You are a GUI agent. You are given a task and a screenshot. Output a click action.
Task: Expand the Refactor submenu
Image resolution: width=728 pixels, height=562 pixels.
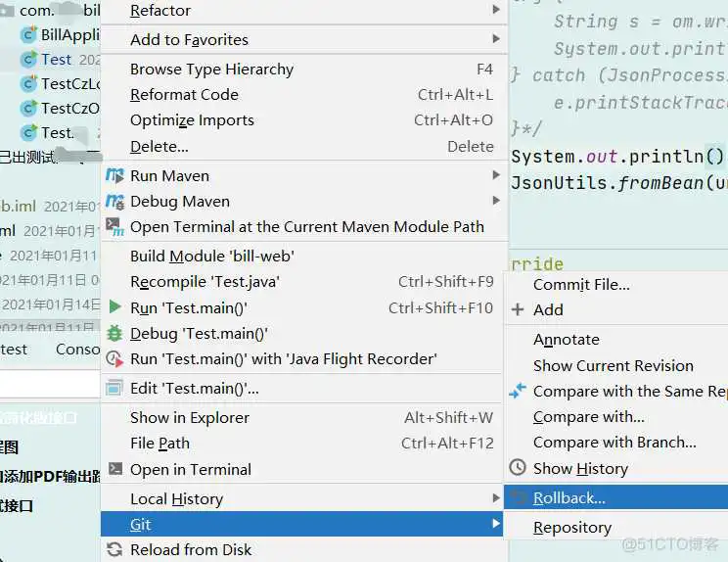(x=160, y=11)
